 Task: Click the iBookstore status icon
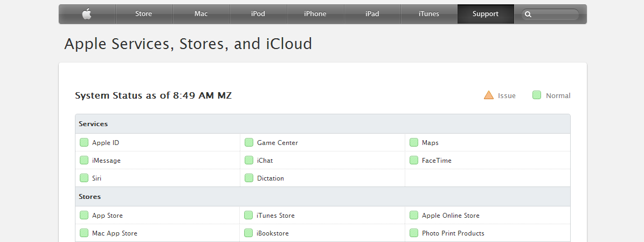(x=248, y=233)
